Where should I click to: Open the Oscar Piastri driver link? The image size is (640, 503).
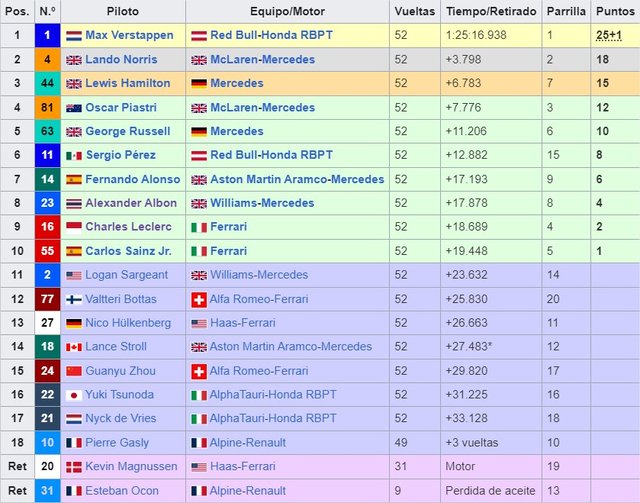point(121,107)
